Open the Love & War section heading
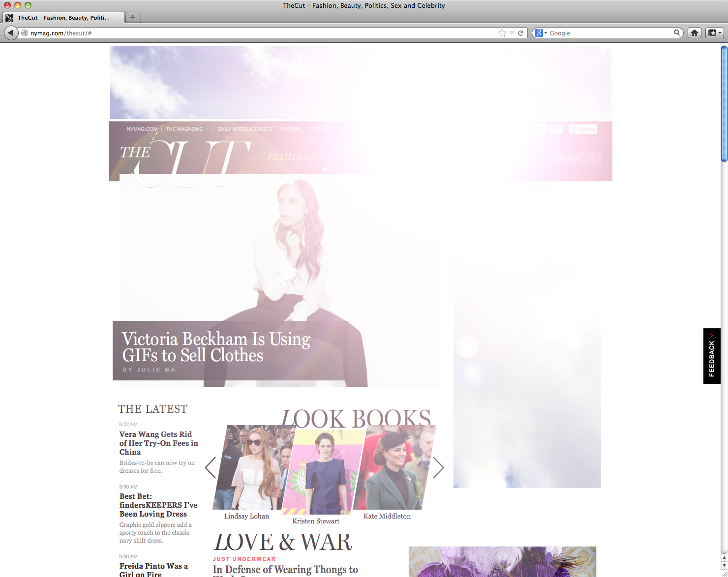 [x=283, y=542]
